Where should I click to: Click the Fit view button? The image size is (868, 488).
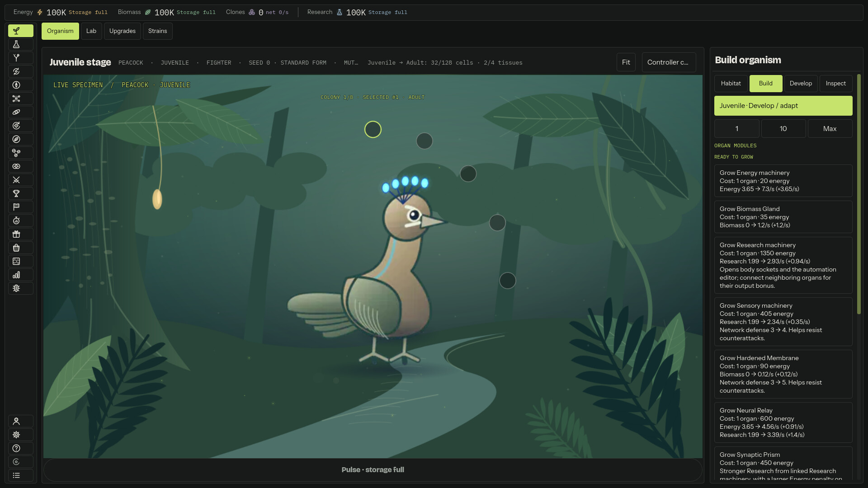click(x=626, y=62)
